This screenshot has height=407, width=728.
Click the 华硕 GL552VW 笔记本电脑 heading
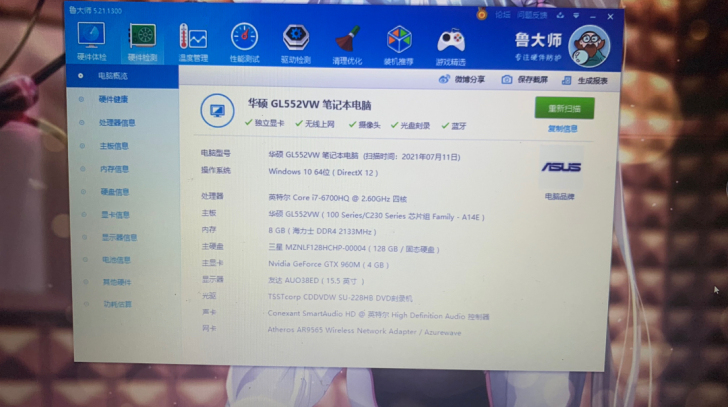(x=309, y=104)
